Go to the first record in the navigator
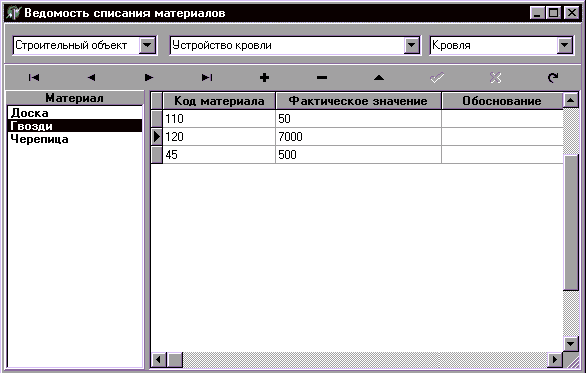Screen dimensions: 587x373 coord(34,78)
